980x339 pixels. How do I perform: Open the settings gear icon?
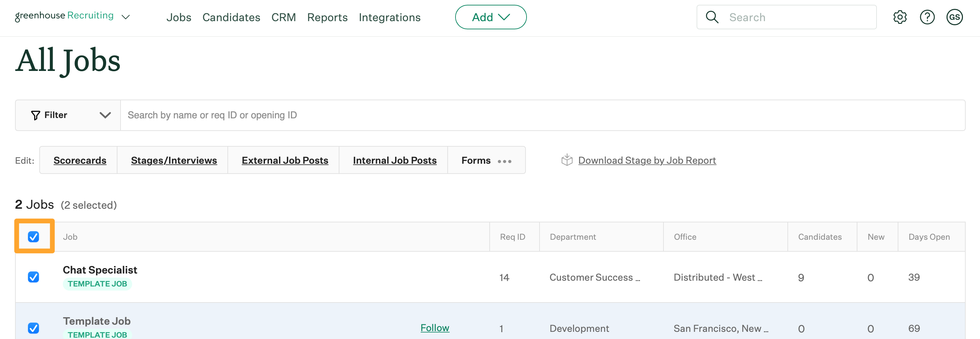coord(900,17)
